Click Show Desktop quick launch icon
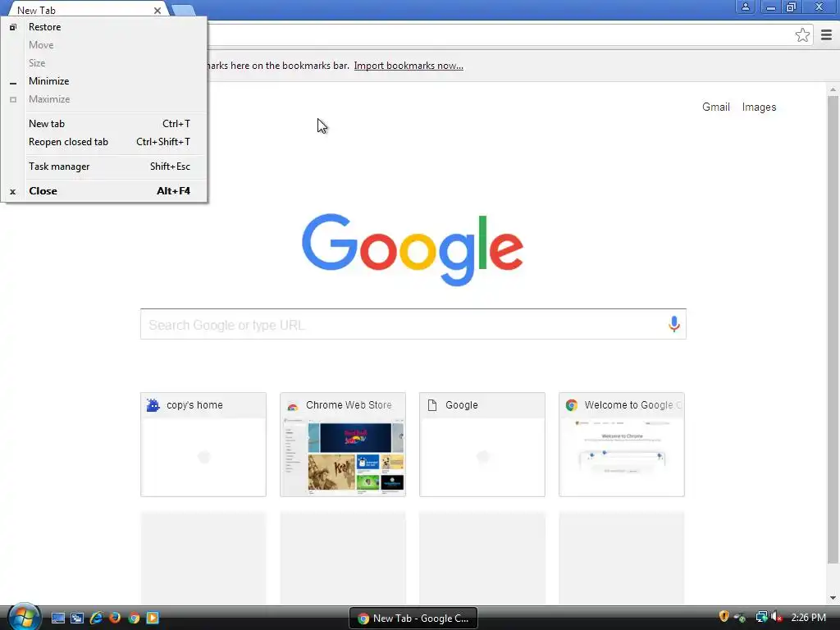840x630 pixels. (x=58, y=619)
